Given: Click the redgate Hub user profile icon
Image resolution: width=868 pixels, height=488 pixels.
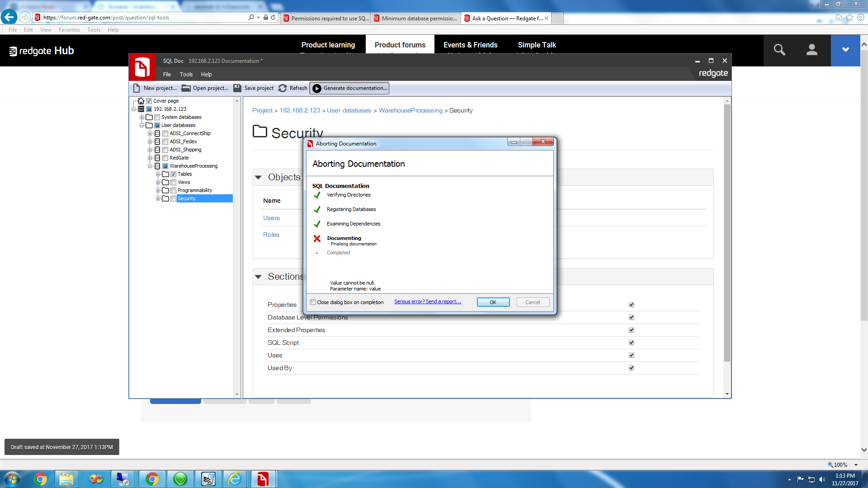Looking at the screenshot, I should pyautogui.click(x=812, y=50).
